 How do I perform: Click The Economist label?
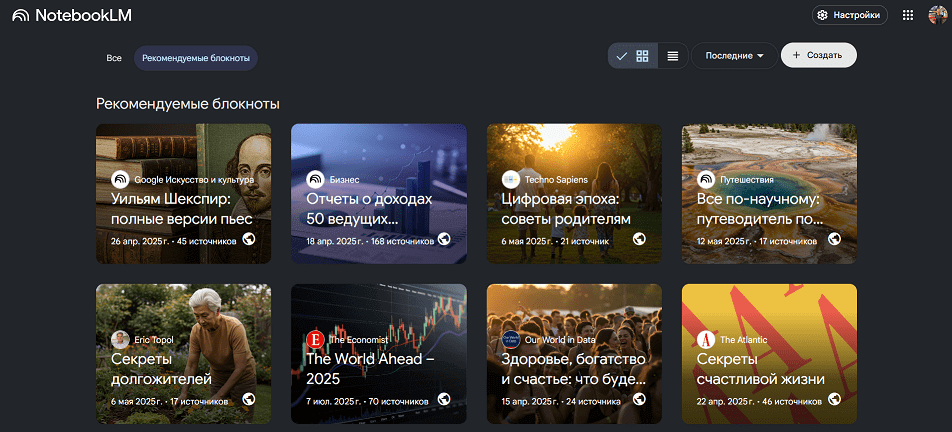click(359, 339)
